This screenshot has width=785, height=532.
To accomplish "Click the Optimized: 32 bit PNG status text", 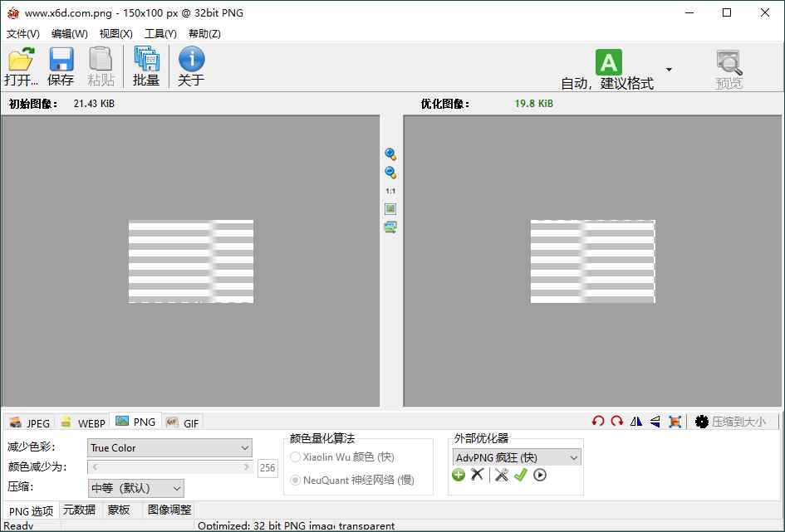I will [x=297, y=525].
